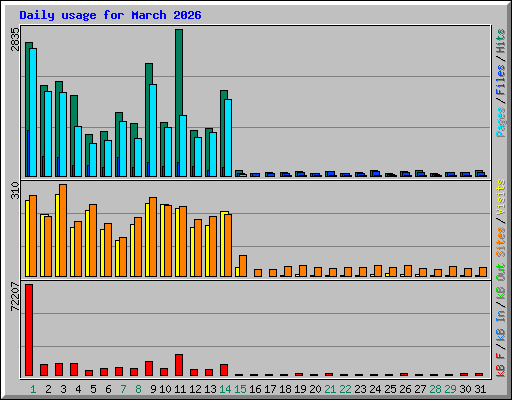Click day 14 on the x-axis
Viewport: 512px width, 400px height.
[x=225, y=389]
